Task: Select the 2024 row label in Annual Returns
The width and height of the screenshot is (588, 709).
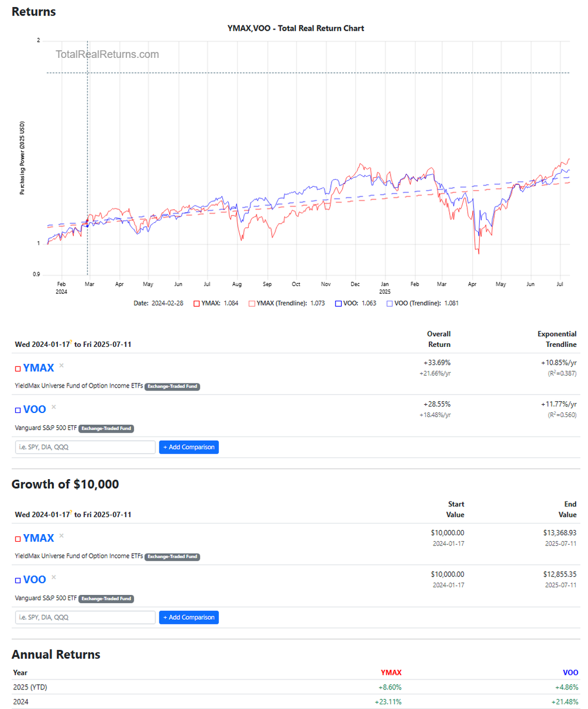Action: (21, 702)
